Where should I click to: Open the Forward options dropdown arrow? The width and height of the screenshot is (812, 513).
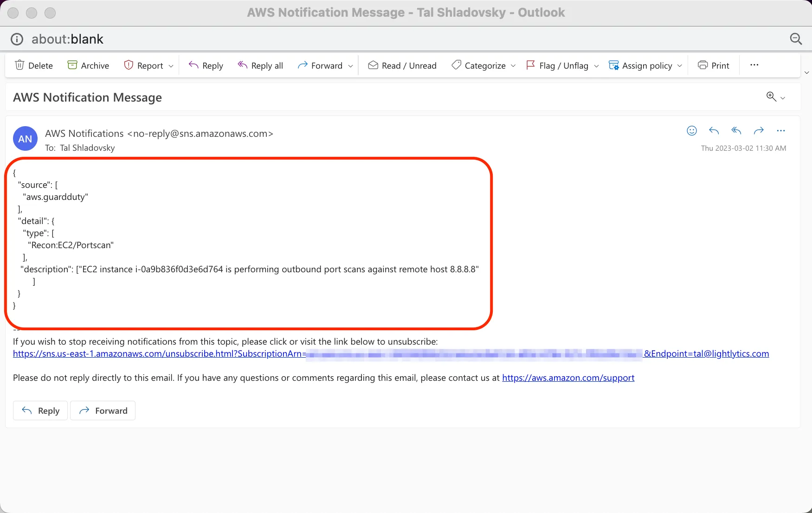click(350, 66)
